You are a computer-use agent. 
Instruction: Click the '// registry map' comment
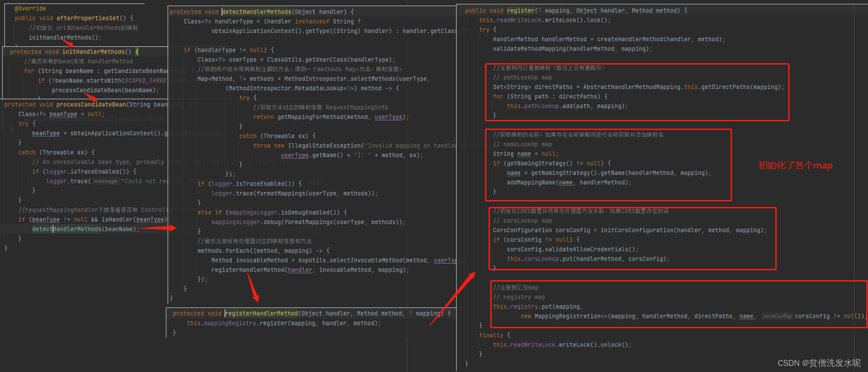[x=519, y=297]
